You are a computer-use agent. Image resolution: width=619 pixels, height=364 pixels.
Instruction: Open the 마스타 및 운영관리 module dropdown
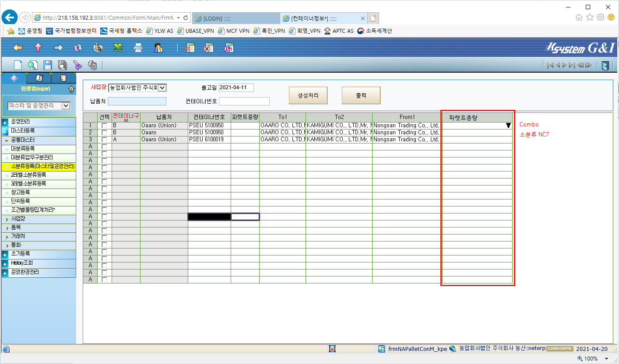[66, 105]
